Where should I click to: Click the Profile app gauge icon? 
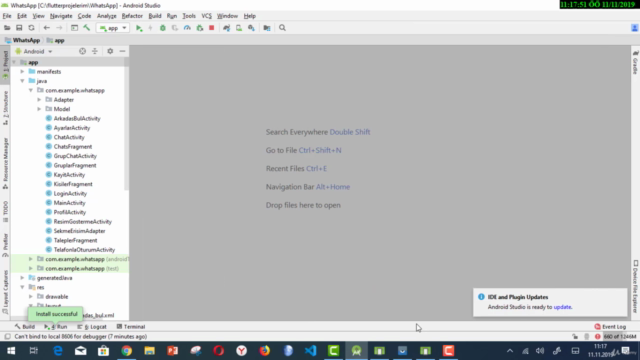(x=187, y=28)
